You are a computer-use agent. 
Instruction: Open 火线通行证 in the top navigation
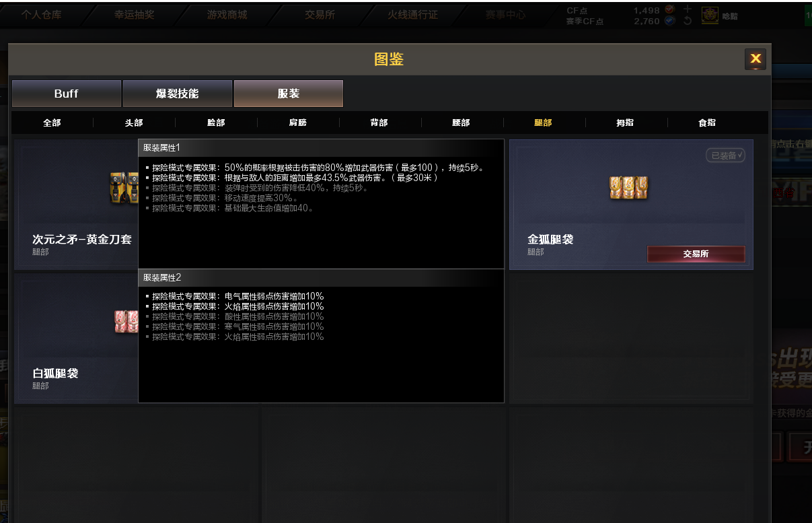pyautogui.click(x=412, y=14)
